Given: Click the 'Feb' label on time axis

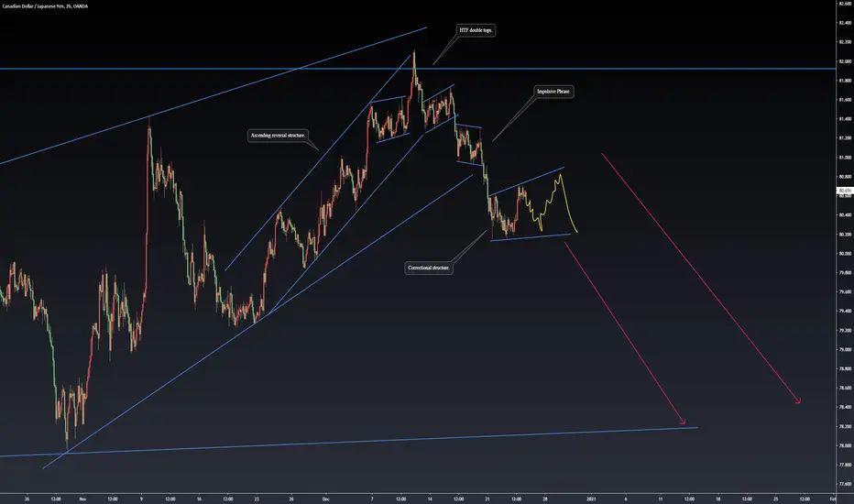Looking at the screenshot, I should pos(832,499).
